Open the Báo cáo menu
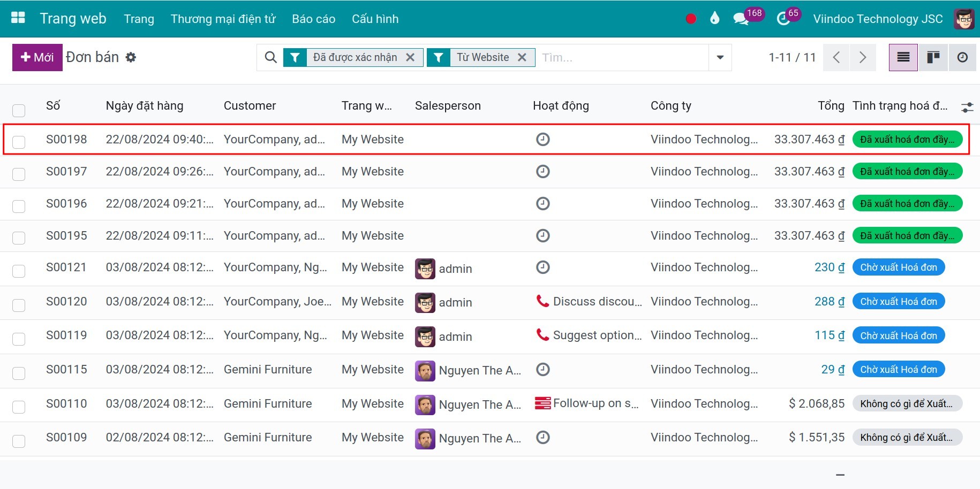Viewport: 980px width, 489px height. pyautogui.click(x=314, y=19)
